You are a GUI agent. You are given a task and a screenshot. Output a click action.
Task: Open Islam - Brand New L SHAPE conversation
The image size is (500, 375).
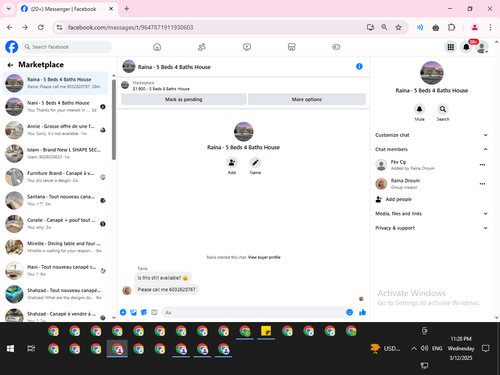click(55, 153)
